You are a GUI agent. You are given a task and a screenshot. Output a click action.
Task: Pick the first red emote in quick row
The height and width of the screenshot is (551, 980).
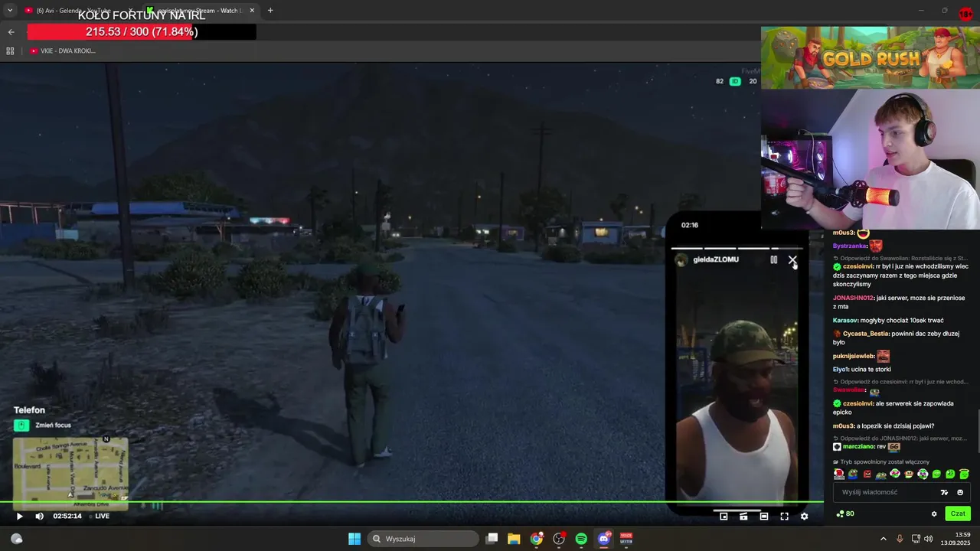coord(839,474)
